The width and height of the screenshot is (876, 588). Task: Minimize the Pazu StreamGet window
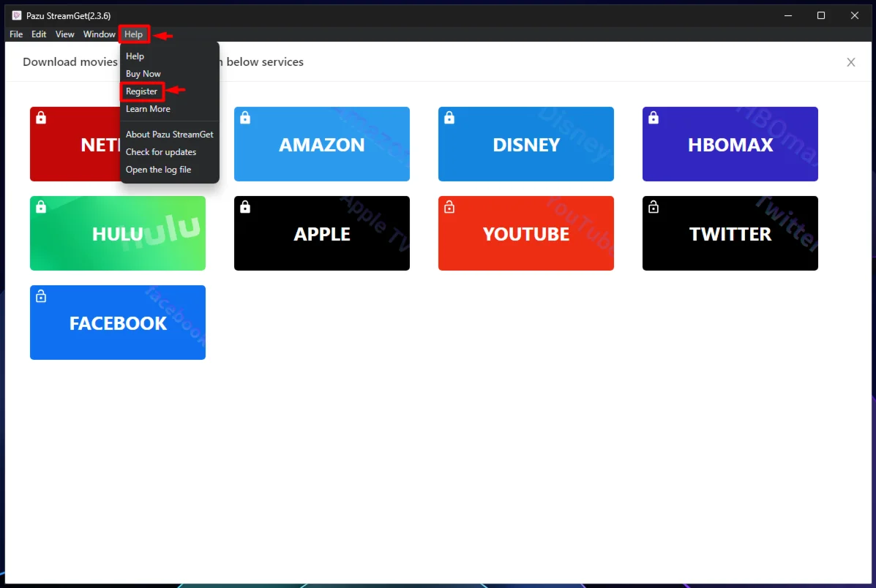[787, 15]
